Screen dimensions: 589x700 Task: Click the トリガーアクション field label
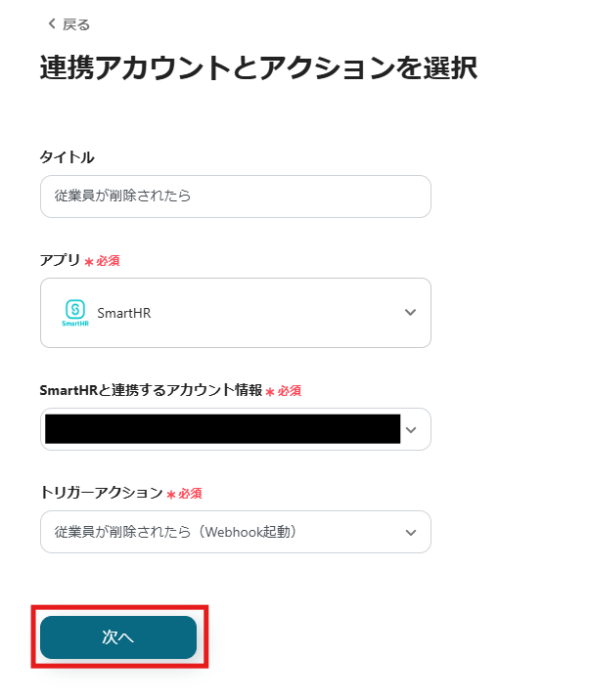click(102, 493)
